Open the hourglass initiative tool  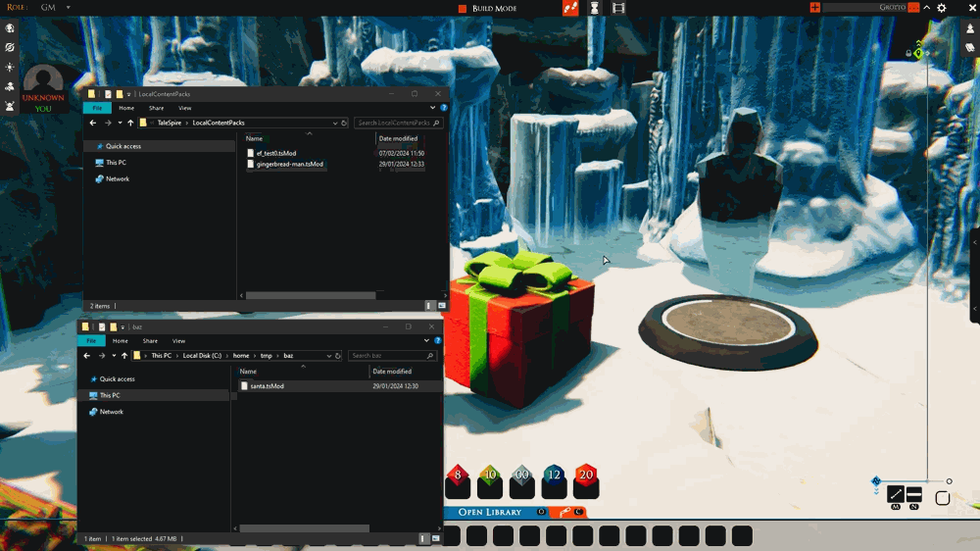595,8
